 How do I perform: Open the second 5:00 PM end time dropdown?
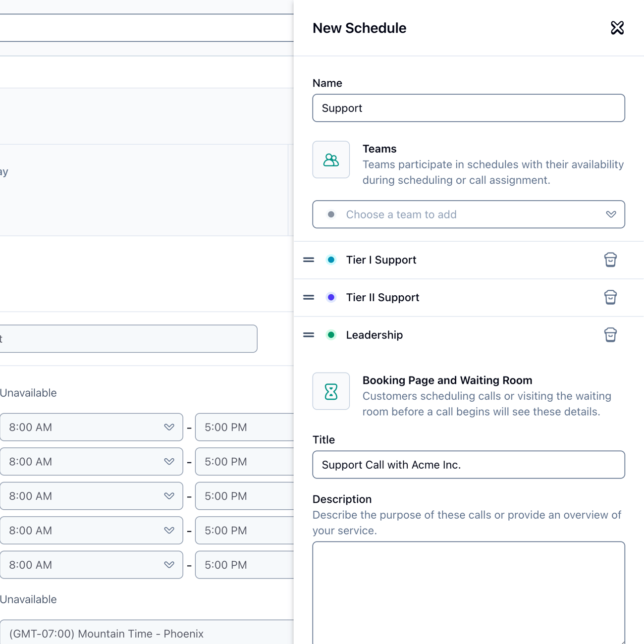[244, 462]
